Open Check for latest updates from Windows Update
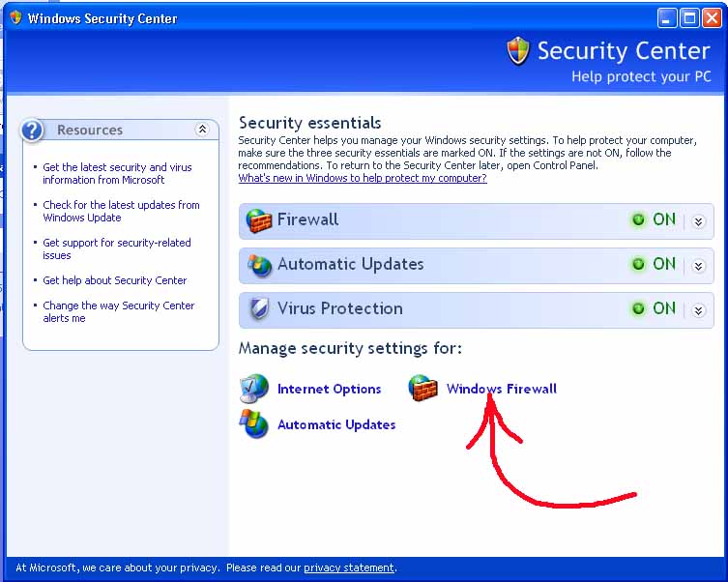This screenshot has height=582, width=728. (121, 211)
